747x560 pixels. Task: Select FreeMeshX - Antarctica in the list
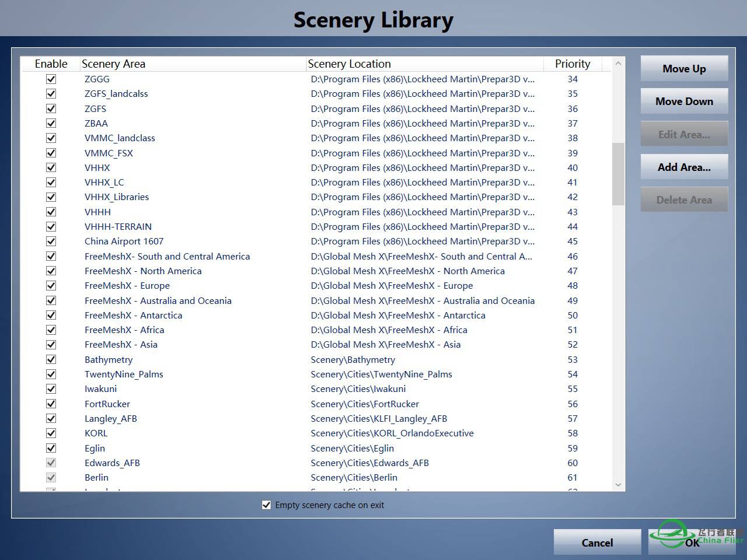[x=133, y=316]
